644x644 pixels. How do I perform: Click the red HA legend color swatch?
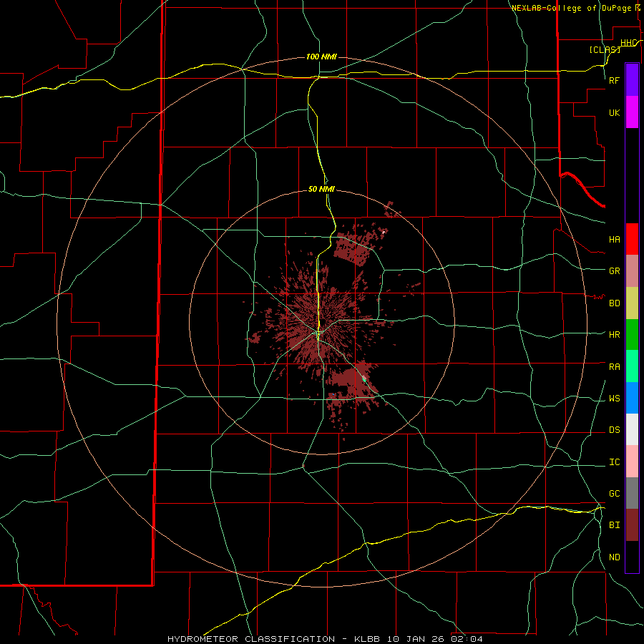pos(632,239)
